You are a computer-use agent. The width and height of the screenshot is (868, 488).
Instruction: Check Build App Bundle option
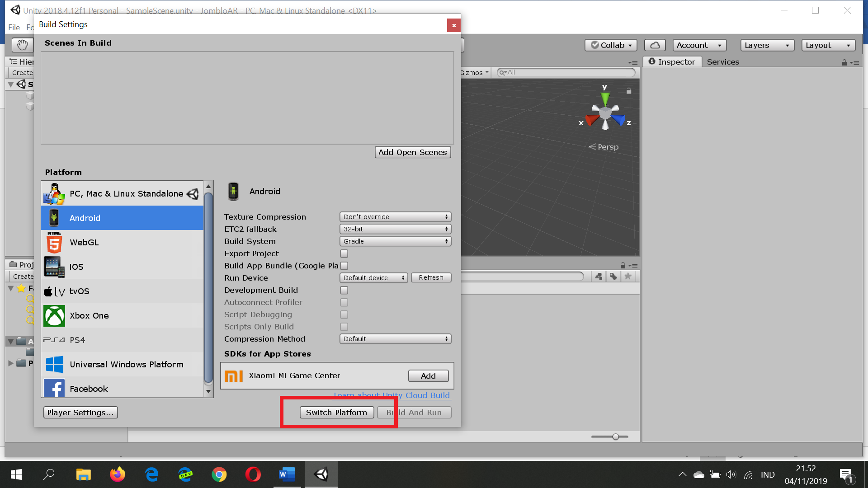344,266
